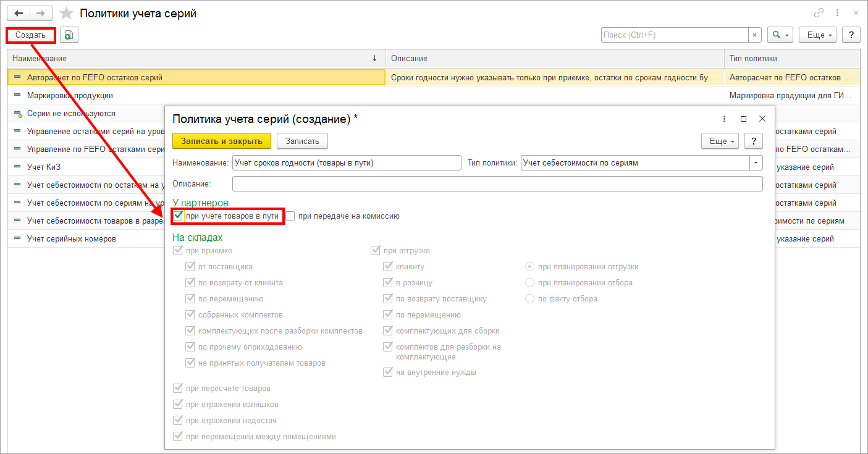Click the Записать button
The height and width of the screenshot is (454, 868).
302,141
